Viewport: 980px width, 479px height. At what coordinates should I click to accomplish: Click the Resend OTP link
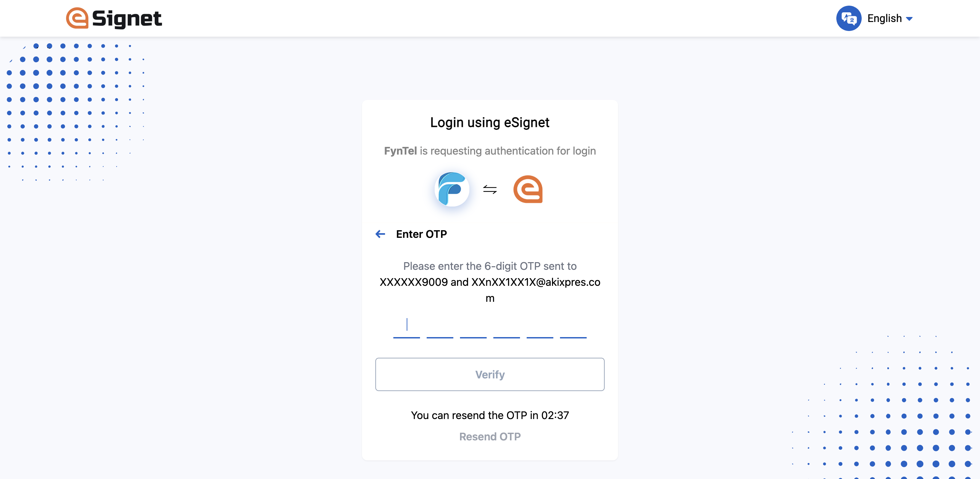[x=490, y=436]
